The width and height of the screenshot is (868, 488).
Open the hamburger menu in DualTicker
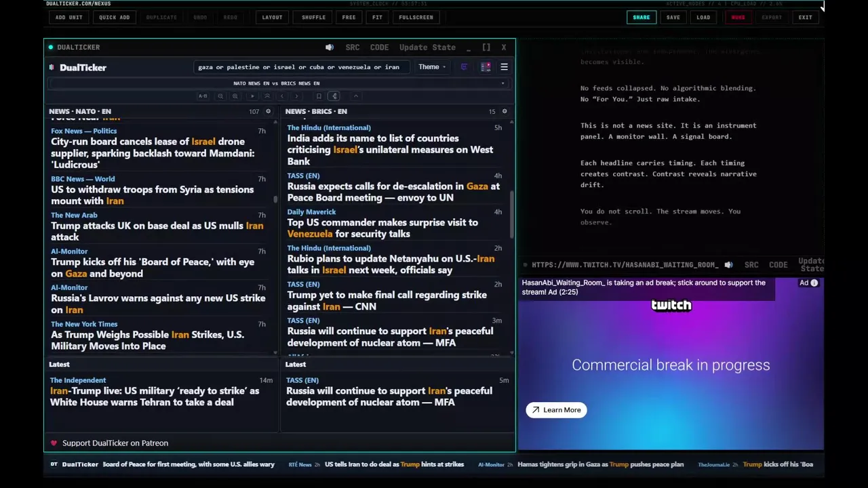click(x=504, y=67)
